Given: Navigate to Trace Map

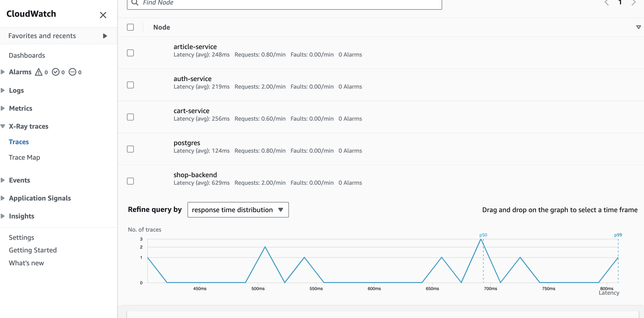Looking at the screenshot, I should point(24,157).
